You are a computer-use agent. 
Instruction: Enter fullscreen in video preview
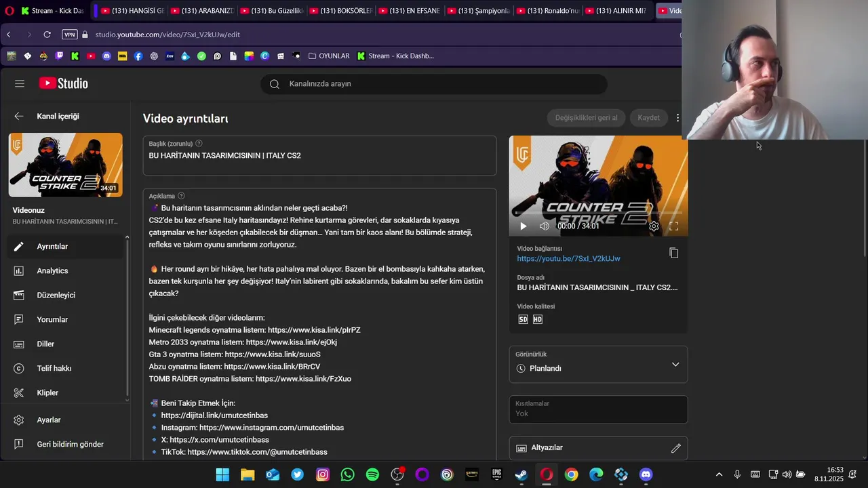pos(674,226)
